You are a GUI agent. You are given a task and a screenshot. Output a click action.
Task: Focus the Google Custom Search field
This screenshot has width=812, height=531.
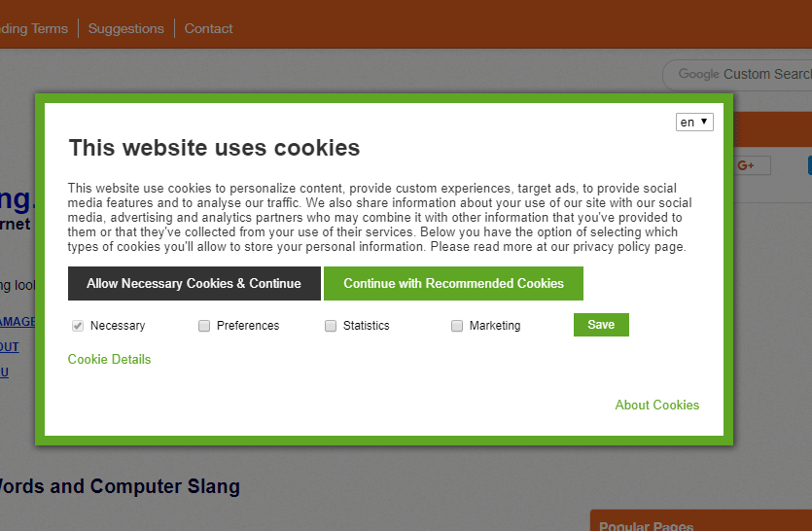[737, 75]
